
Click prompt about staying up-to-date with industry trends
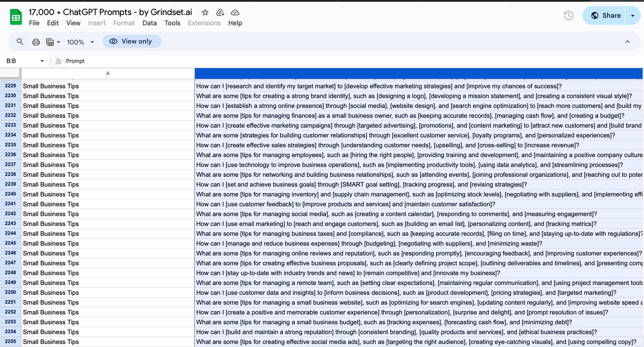[x=419, y=273]
